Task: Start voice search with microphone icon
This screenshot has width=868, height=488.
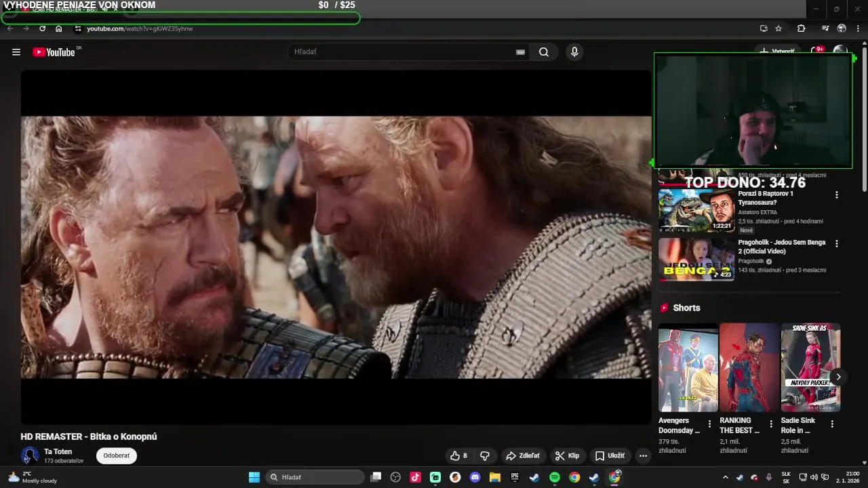Action: tap(574, 52)
